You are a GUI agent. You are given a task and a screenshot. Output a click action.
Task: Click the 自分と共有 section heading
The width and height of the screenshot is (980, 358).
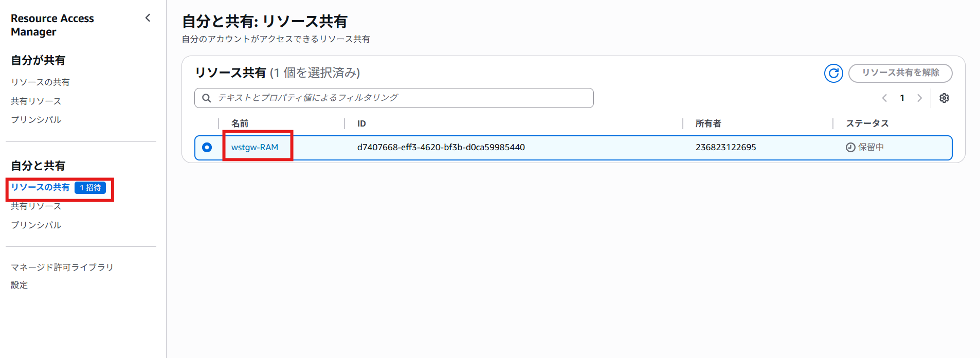38,166
